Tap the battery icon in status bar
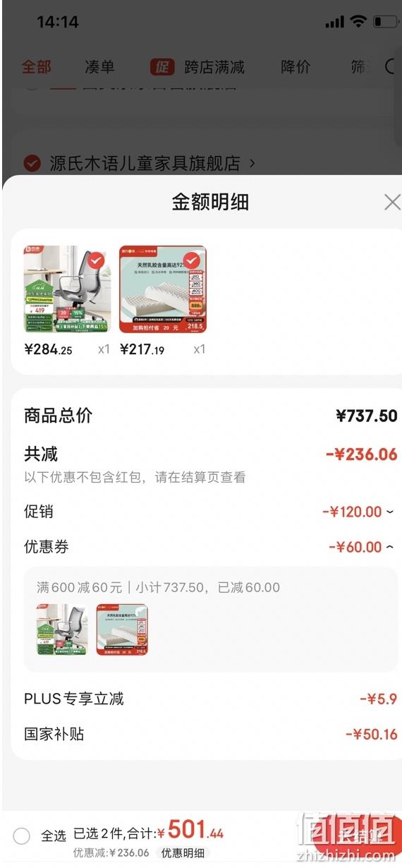 (x=385, y=22)
